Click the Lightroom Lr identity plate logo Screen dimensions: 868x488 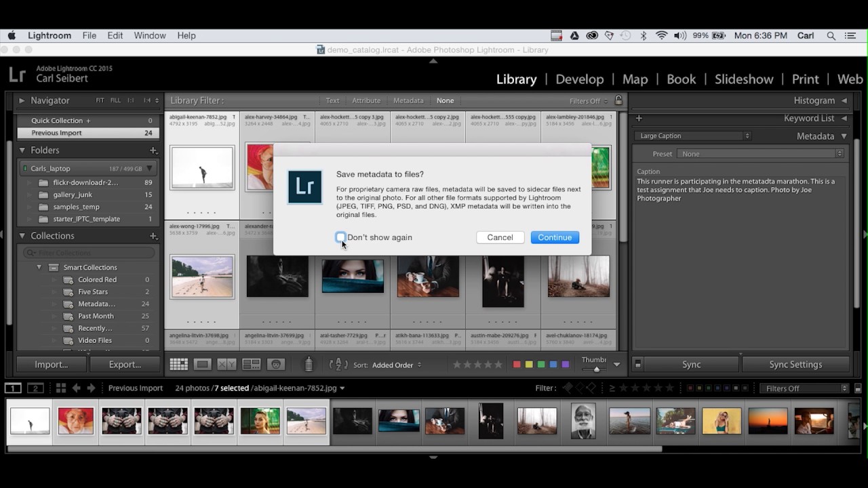pyautogui.click(x=17, y=75)
